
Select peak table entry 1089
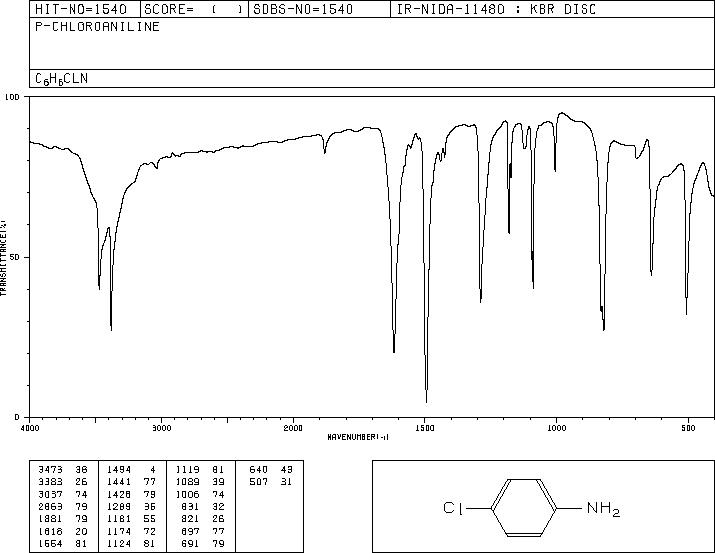187,481
